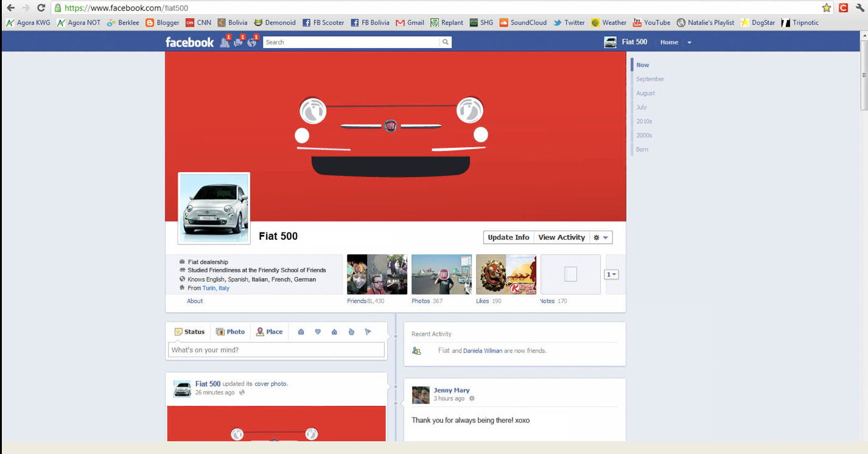Image resolution: width=868 pixels, height=454 pixels.
Task: Click the Facebook search input field
Action: pyautogui.click(x=351, y=42)
